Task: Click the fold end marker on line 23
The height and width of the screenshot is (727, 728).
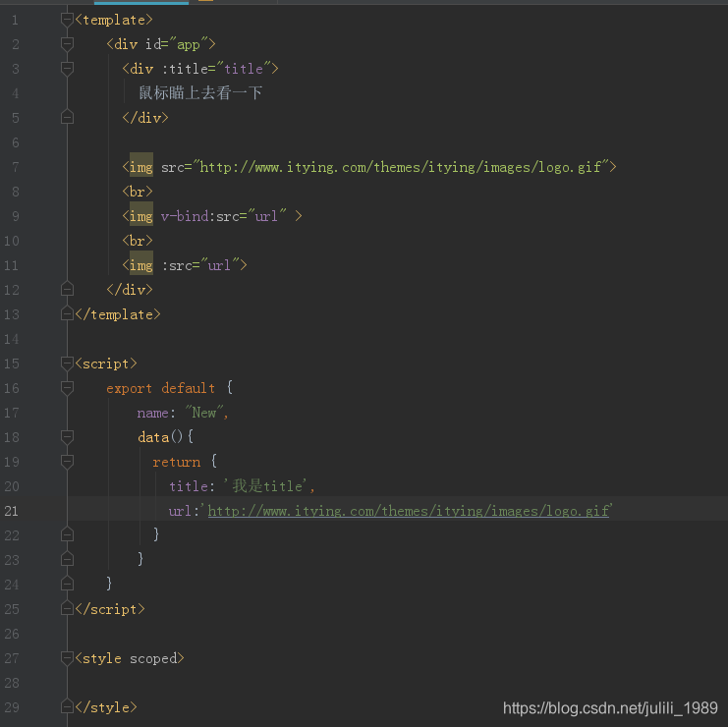Action: click(x=67, y=560)
